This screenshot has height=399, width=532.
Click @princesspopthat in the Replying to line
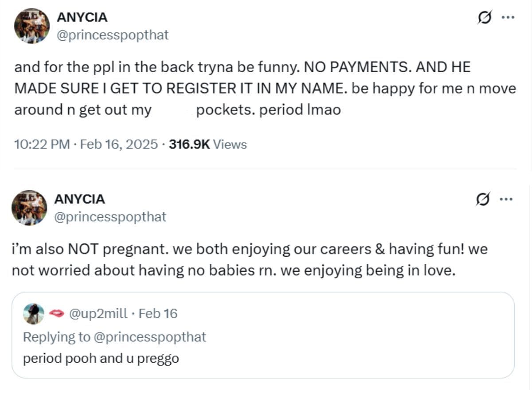[x=149, y=337]
